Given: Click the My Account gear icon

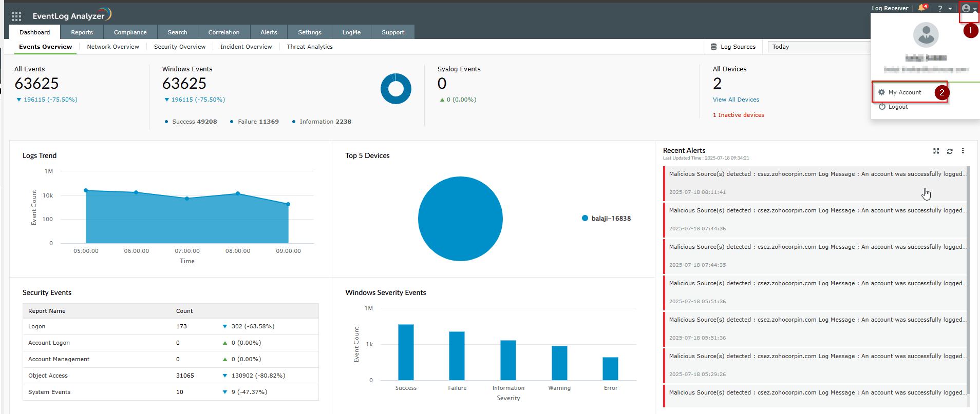Looking at the screenshot, I should click(x=882, y=92).
